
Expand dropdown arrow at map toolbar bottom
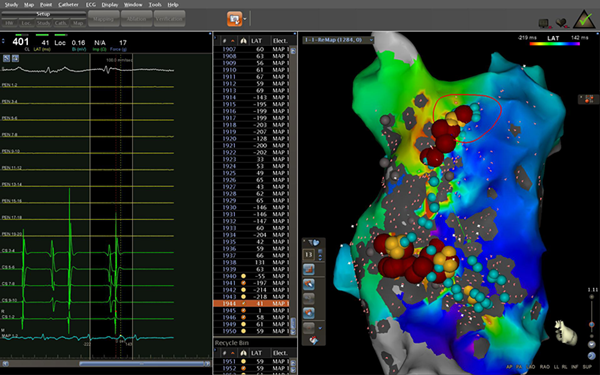click(320, 328)
